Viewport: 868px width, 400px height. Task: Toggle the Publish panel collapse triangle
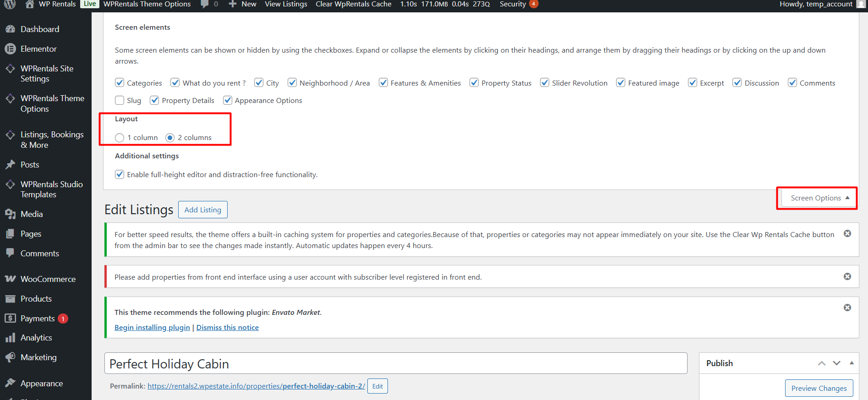click(x=852, y=363)
